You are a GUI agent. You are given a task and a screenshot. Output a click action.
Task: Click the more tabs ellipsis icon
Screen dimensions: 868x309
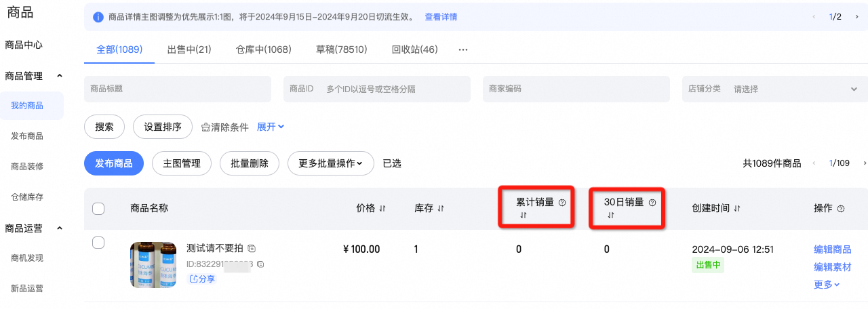463,49
